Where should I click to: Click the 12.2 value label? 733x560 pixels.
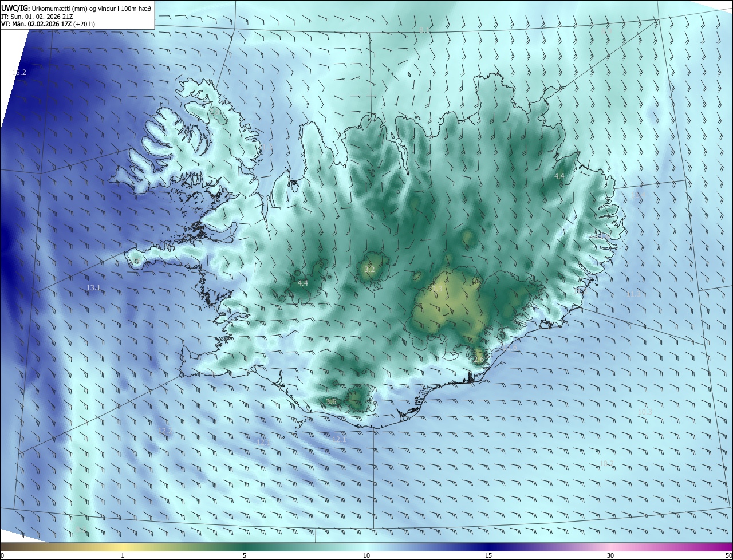tap(166, 431)
